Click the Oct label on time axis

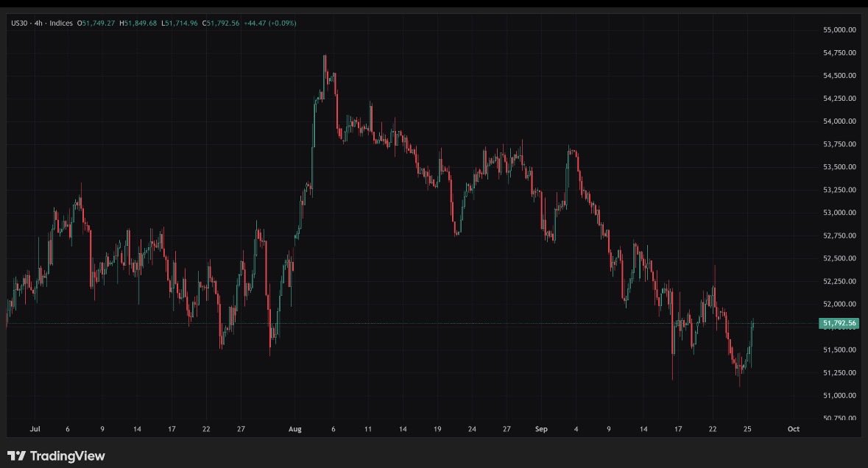tap(793, 429)
